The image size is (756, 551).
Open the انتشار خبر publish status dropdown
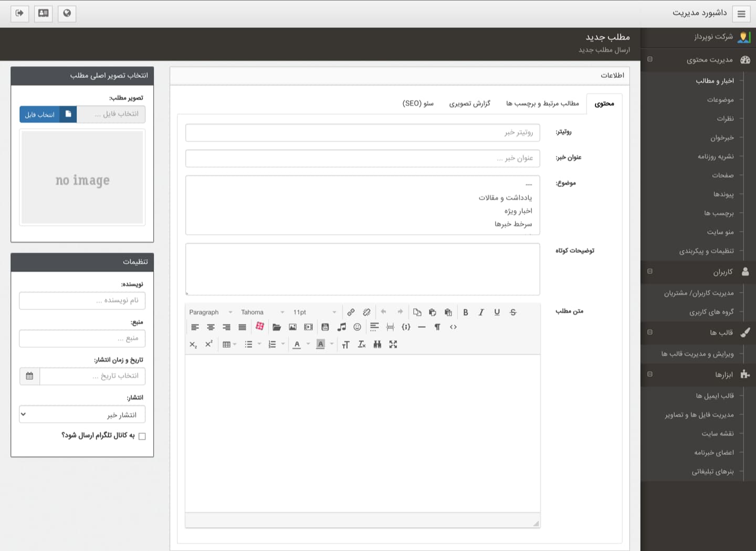tap(82, 414)
